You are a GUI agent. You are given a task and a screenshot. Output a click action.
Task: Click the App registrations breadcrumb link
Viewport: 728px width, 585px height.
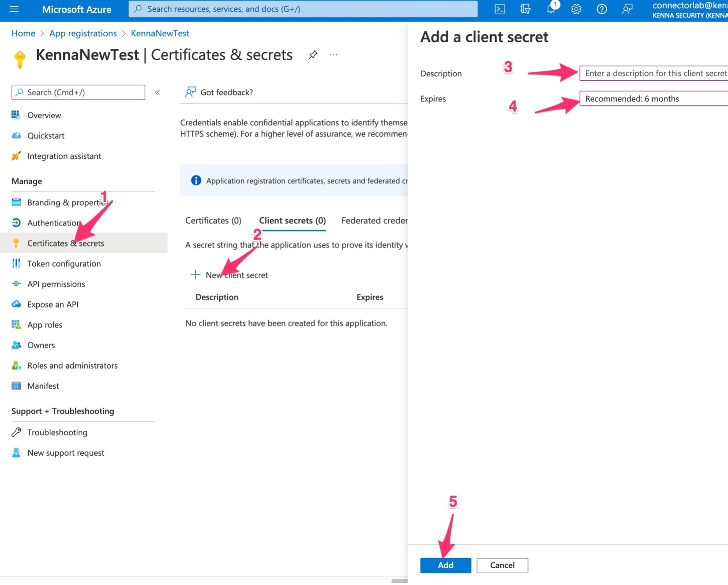click(x=83, y=33)
